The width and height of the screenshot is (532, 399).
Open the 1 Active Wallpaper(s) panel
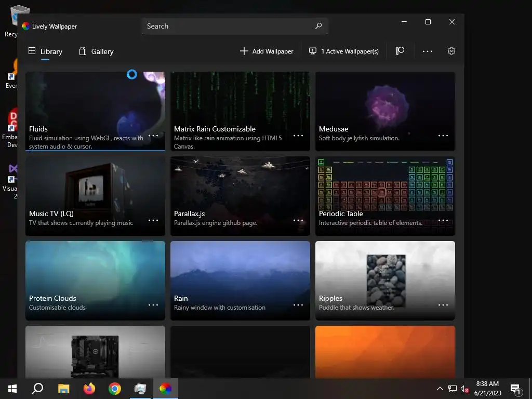coord(344,51)
